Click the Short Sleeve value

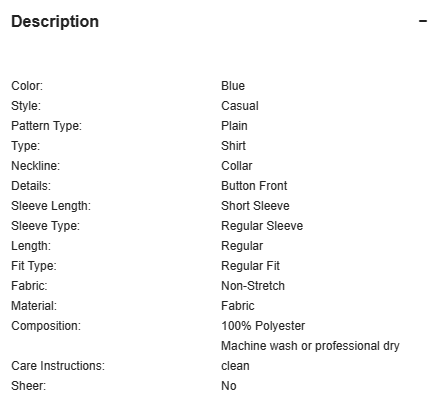255,206
